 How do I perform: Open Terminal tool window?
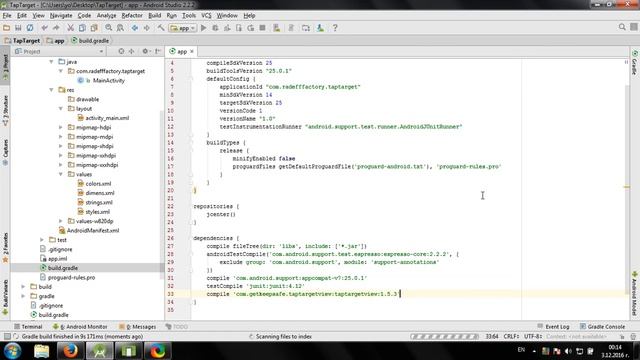[28, 327]
